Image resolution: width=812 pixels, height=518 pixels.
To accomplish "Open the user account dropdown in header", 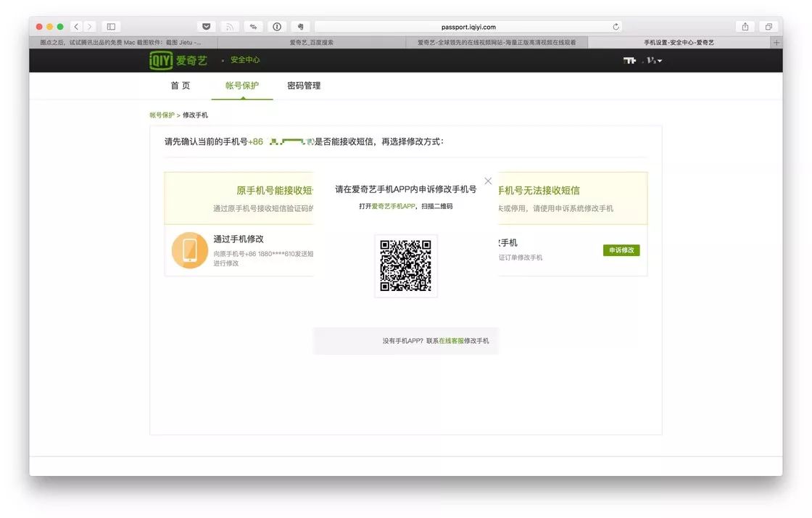I will point(642,61).
